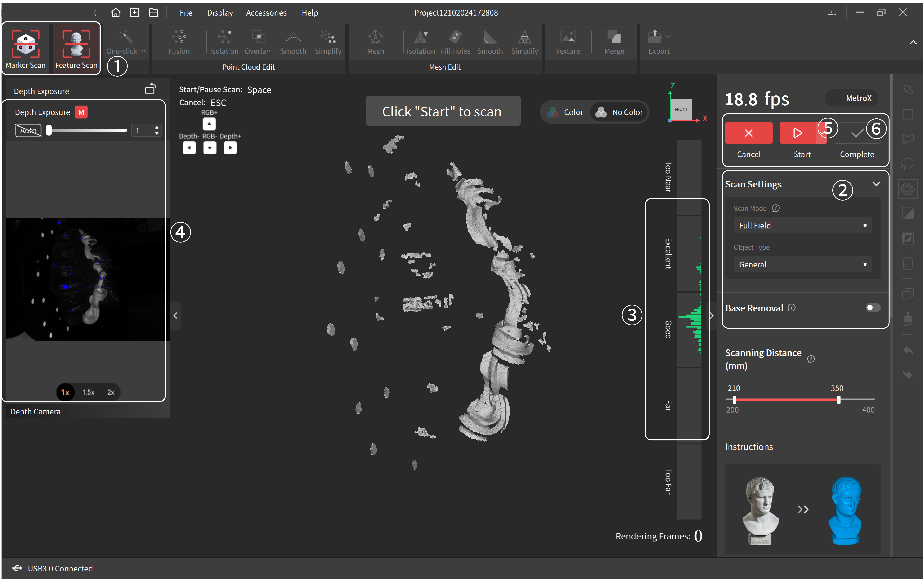924x580 pixels.
Task: Open the Texture tool
Action: point(568,42)
